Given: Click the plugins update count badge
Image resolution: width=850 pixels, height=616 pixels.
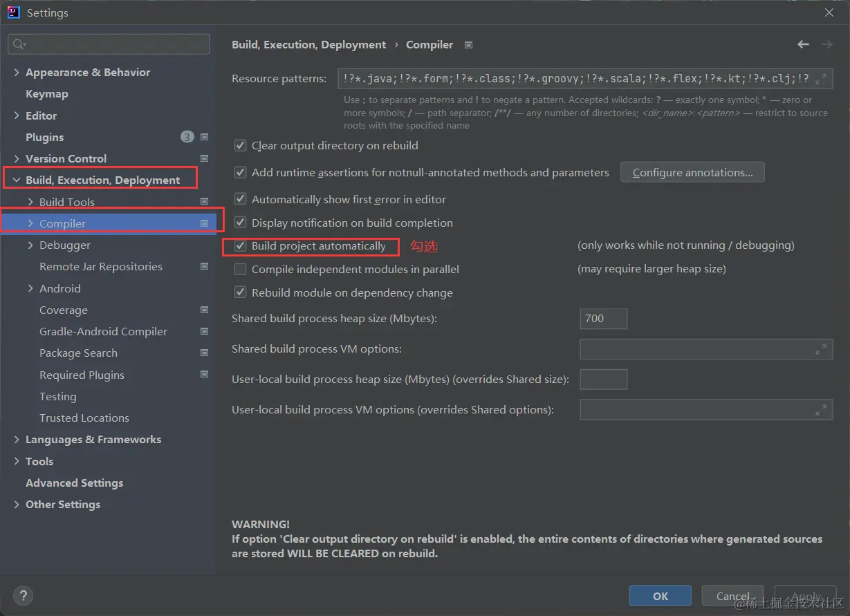Looking at the screenshot, I should (x=187, y=137).
